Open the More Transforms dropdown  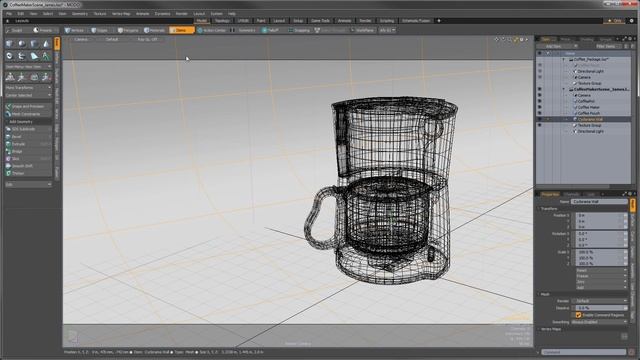click(x=28, y=87)
